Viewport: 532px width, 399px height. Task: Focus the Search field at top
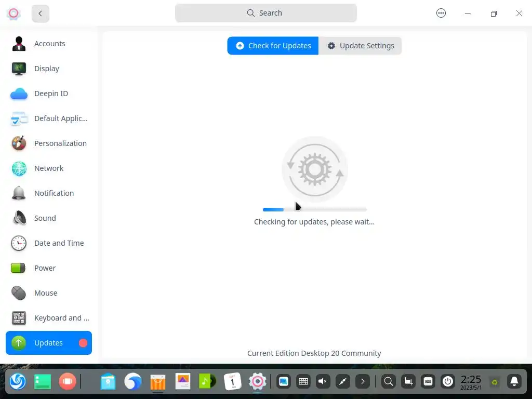(x=266, y=13)
